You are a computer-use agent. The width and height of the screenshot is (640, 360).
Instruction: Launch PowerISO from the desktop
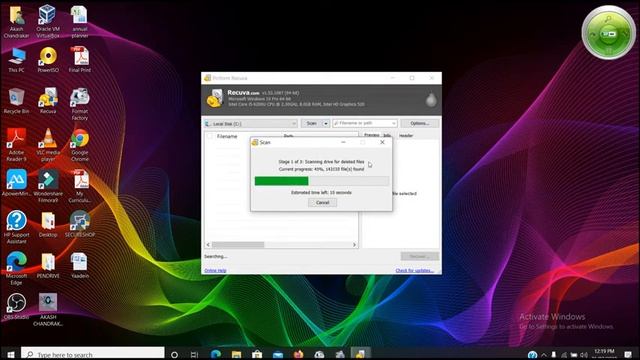pos(48,60)
